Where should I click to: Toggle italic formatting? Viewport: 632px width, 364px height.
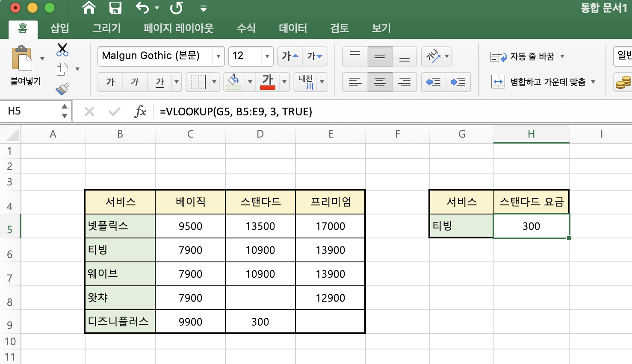click(135, 82)
